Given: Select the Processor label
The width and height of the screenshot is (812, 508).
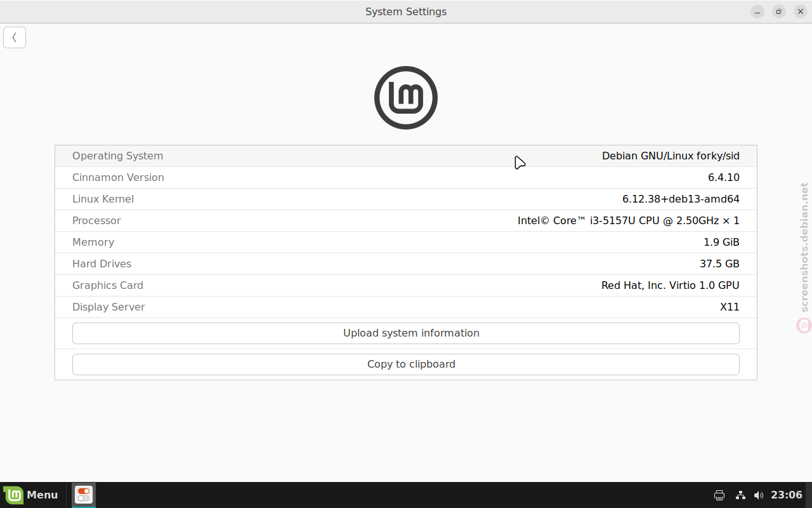Looking at the screenshot, I should [96, 221].
